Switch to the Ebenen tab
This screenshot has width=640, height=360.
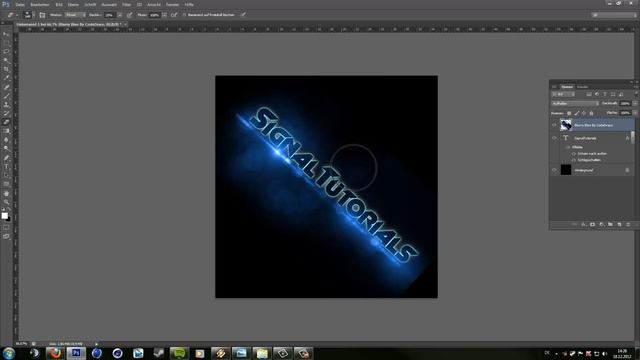click(x=567, y=87)
